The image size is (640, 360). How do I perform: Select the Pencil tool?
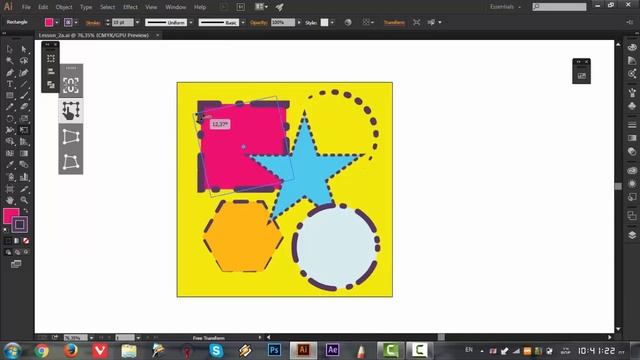coord(9,107)
